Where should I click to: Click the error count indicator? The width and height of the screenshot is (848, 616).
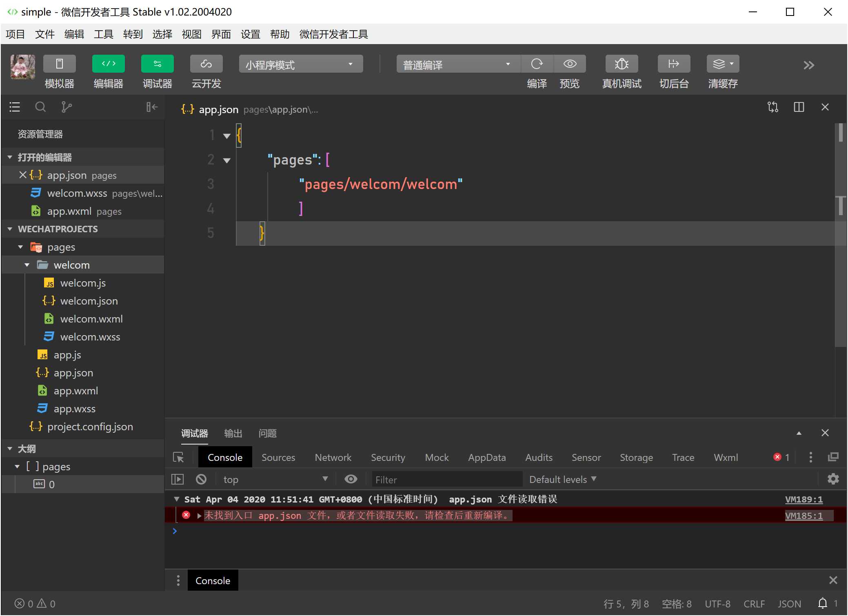pos(781,457)
